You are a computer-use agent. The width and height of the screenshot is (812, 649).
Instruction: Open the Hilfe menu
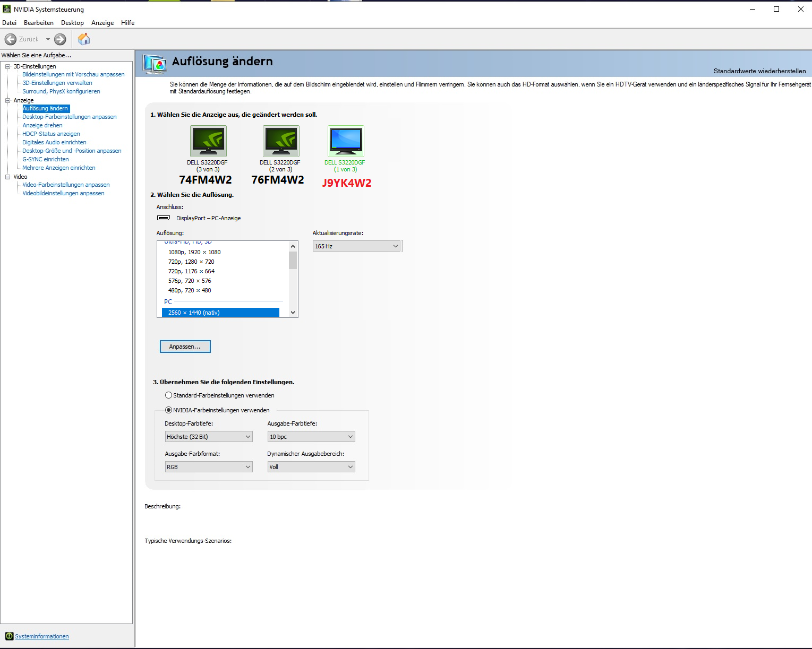pos(128,23)
